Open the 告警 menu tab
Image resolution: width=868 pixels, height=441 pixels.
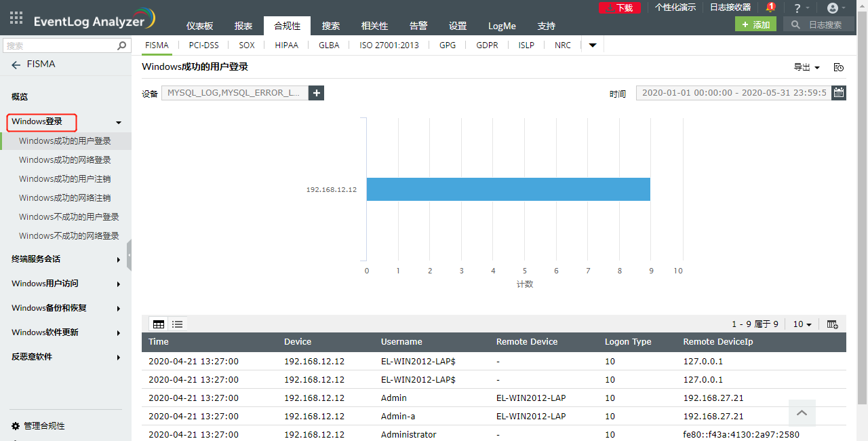[418, 26]
